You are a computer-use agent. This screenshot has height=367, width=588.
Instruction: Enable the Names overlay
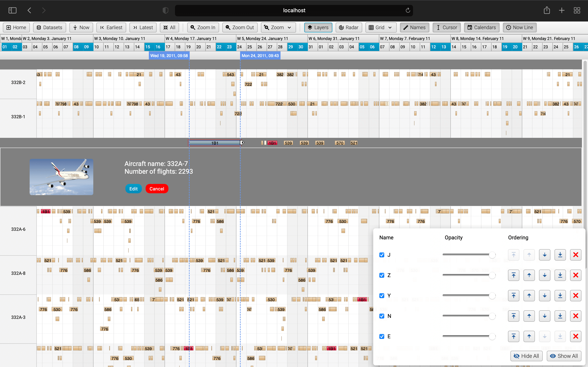(x=414, y=28)
